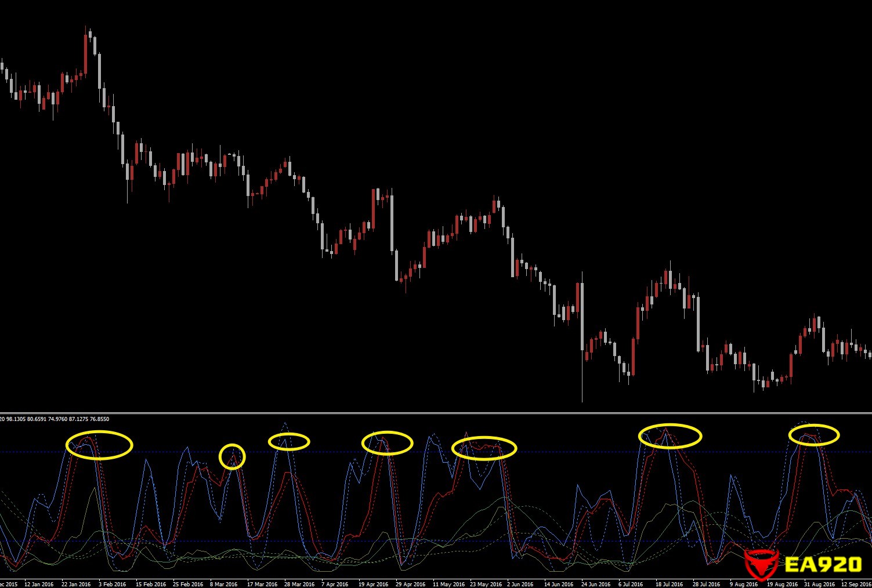
Task: Click the yellow ellipse above 18 Jul 2016
Action: (670, 436)
